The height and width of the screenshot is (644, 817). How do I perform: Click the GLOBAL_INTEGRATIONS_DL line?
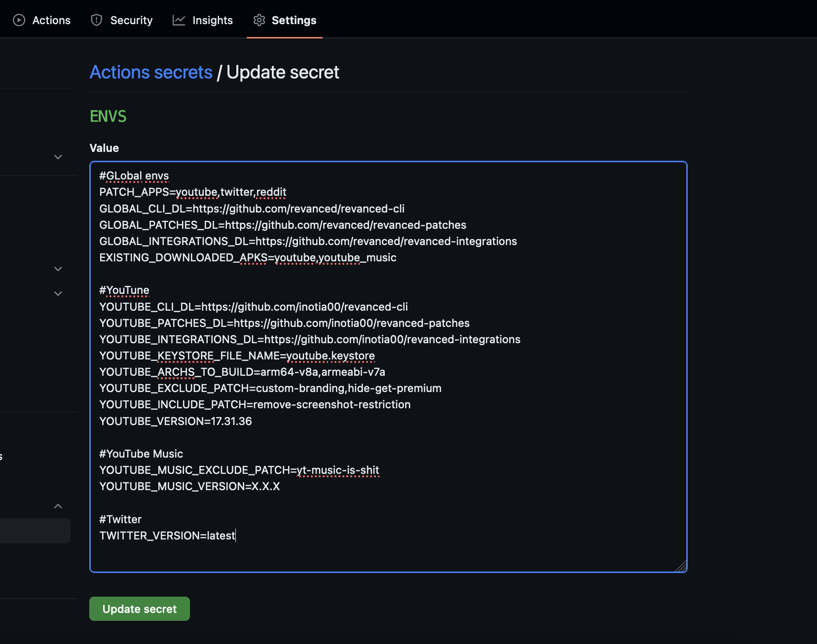(x=308, y=241)
